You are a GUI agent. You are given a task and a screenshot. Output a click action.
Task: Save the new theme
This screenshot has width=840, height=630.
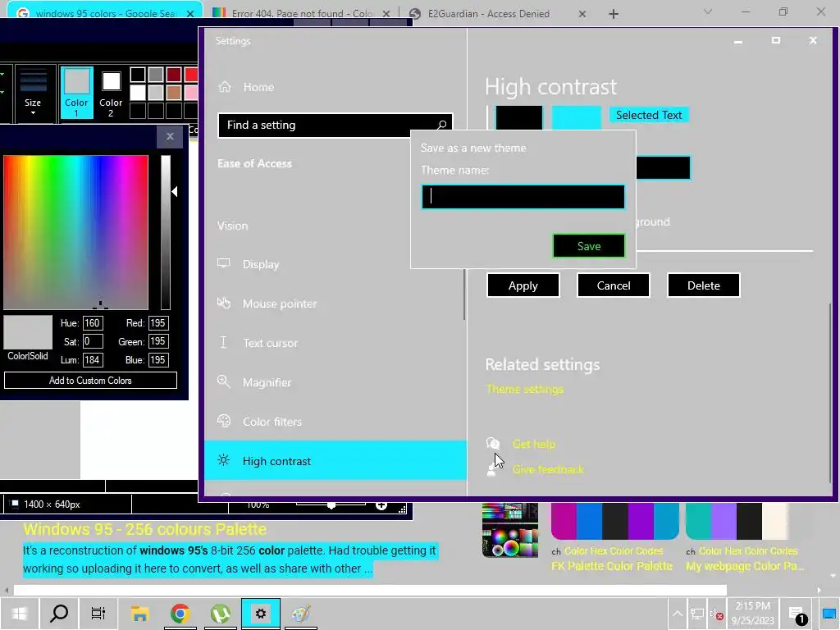coord(589,246)
